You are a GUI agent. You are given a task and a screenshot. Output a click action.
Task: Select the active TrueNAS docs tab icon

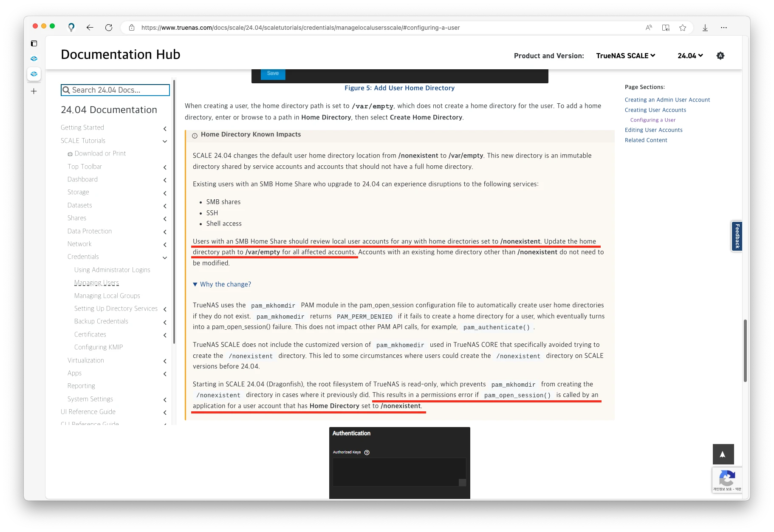click(x=34, y=74)
